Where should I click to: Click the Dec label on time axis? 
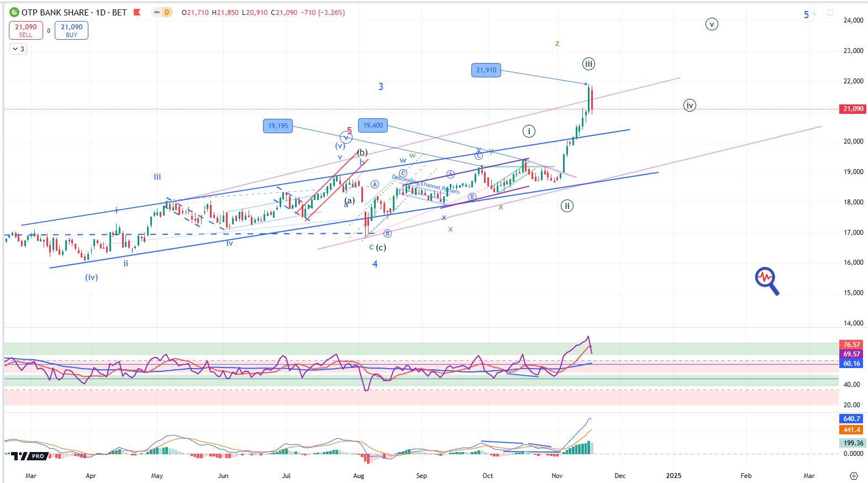point(620,475)
